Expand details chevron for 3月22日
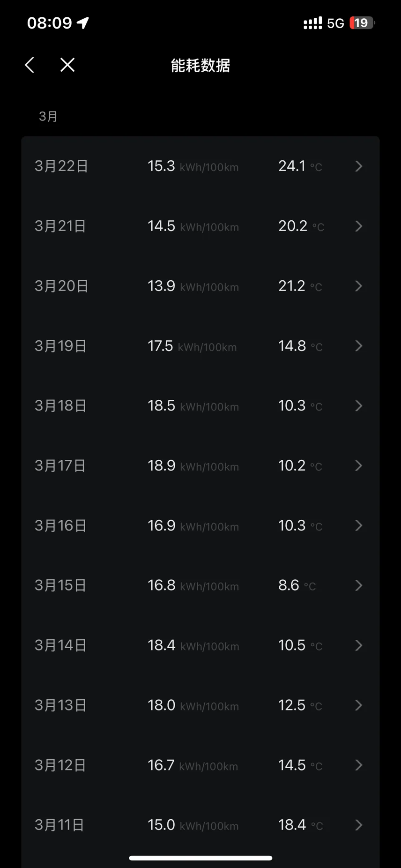 (x=359, y=166)
